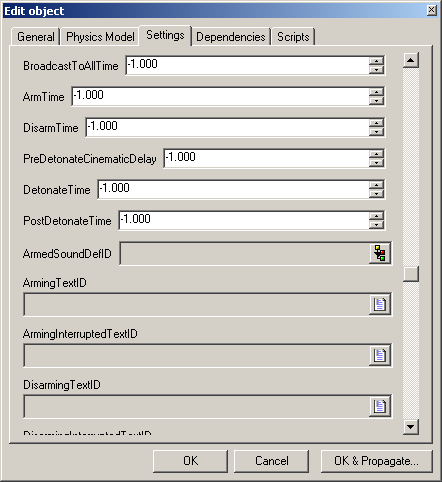Switch to the Physics Model tab
442x482 pixels.
[x=100, y=37]
